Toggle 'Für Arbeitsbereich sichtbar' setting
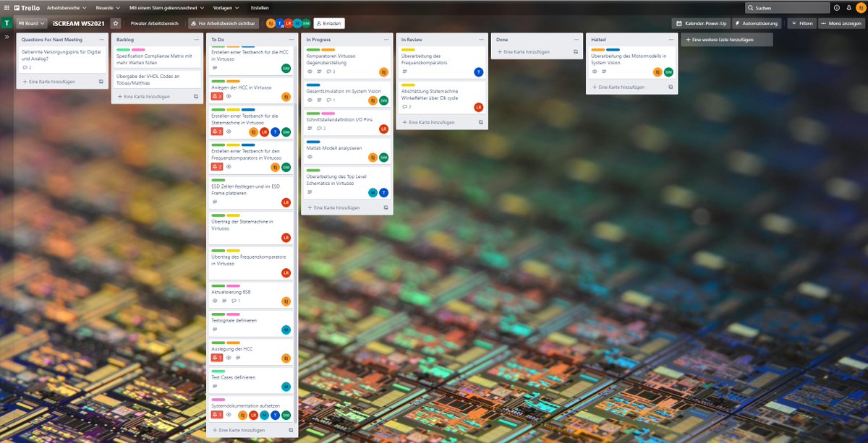This screenshot has width=868, height=443. pos(224,23)
